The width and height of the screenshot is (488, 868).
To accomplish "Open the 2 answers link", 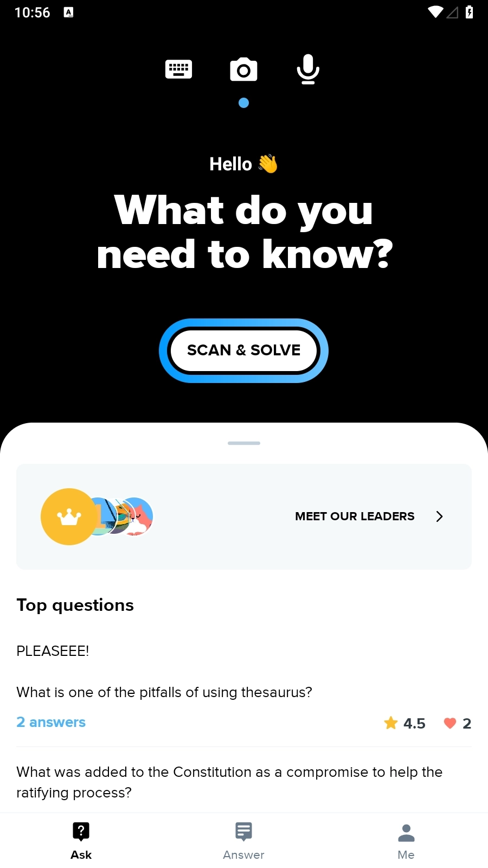I will [51, 722].
